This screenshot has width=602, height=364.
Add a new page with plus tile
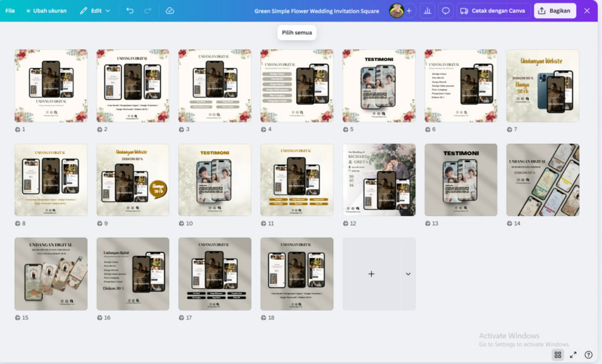tap(371, 274)
